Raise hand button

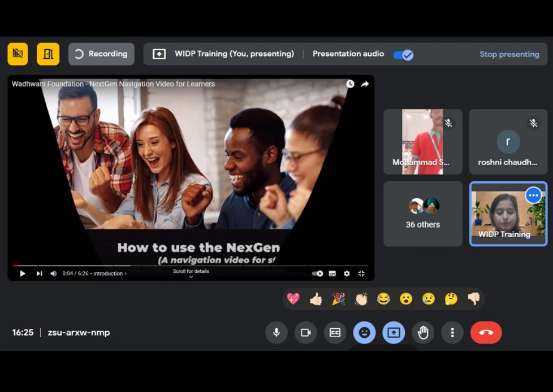tap(423, 333)
